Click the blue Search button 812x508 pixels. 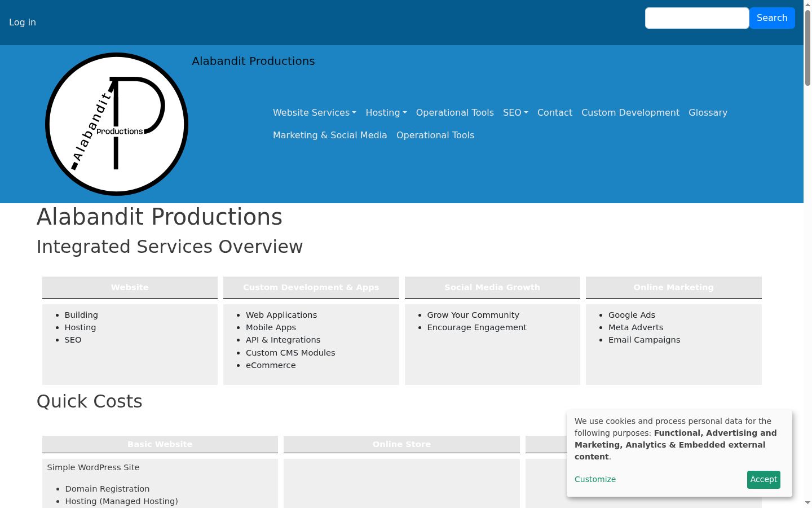coord(772,18)
